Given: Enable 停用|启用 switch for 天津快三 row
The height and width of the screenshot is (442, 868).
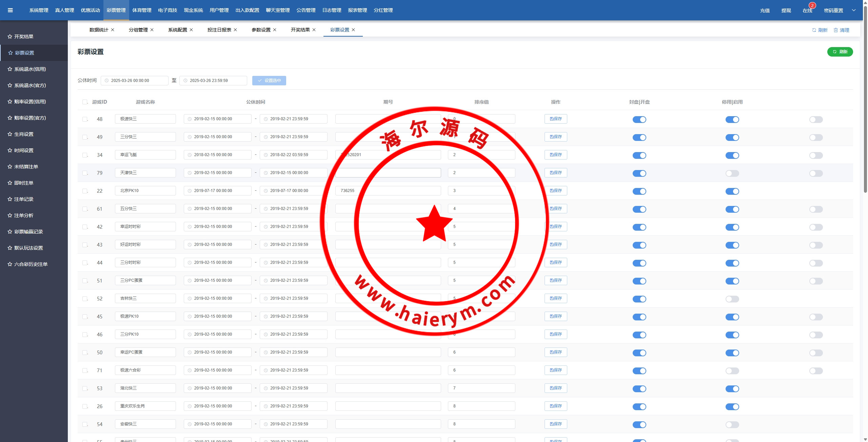Looking at the screenshot, I should 732,173.
